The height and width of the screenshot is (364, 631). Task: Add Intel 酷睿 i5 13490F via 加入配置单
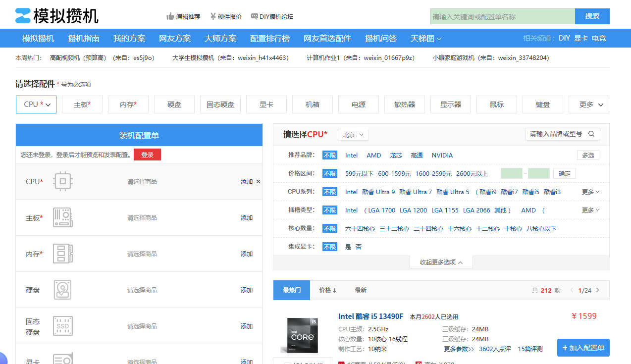click(583, 348)
